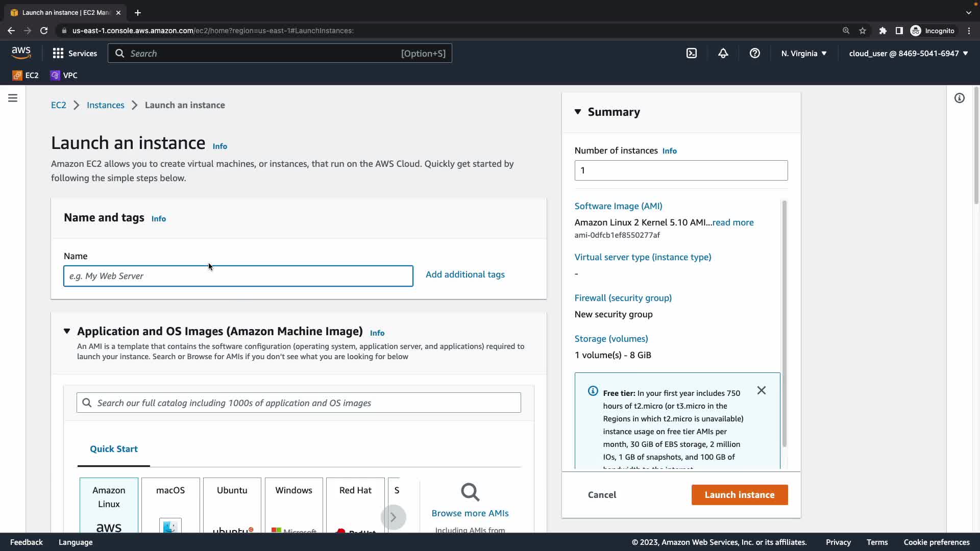Select the Quick Start tab
The image size is (980, 551).
click(113, 449)
